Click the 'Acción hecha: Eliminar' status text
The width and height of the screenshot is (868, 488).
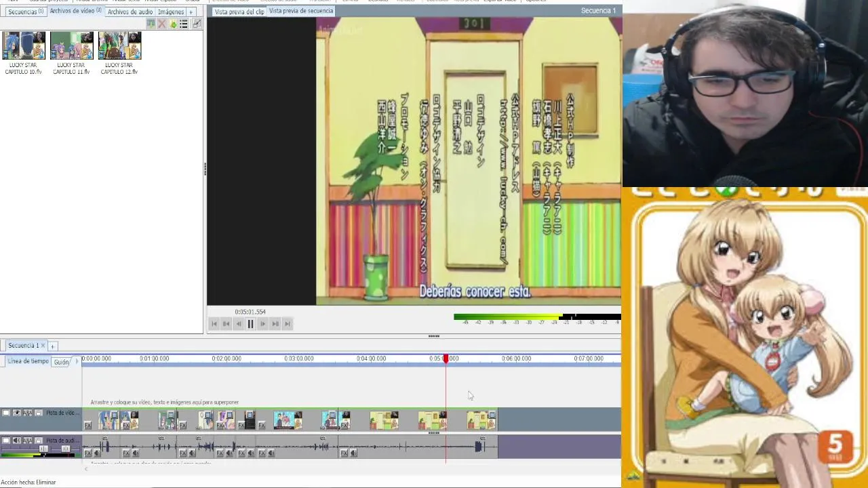click(28, 483)
